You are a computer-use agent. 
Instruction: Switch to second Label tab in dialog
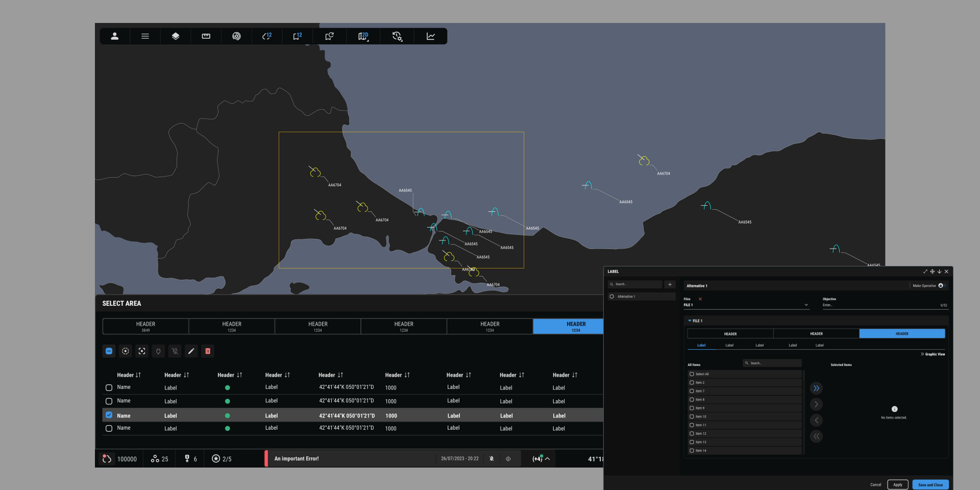click(729, 346)
